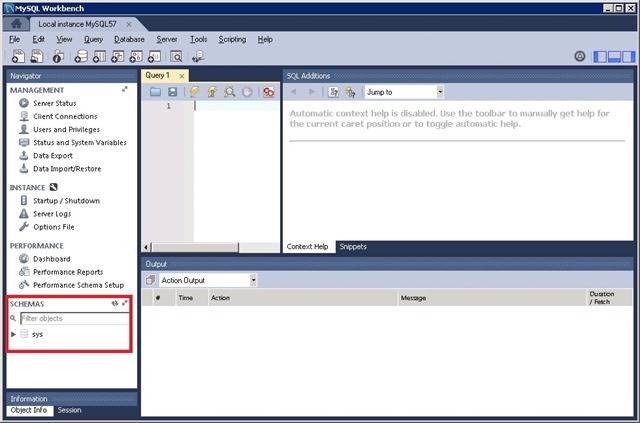Image resolution: width=640 pixels, height=423 pixels.
Task: Open the Edit menu
Action: (38, 39)
